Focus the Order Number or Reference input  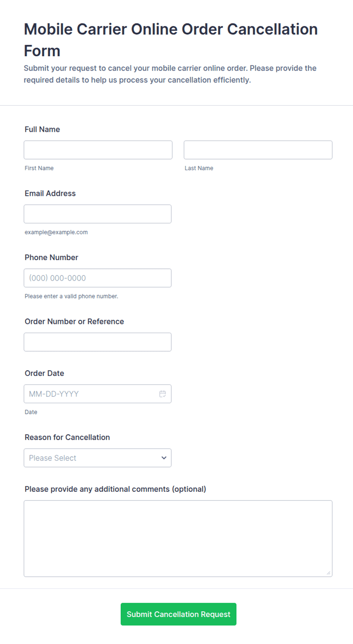(98, 342)
